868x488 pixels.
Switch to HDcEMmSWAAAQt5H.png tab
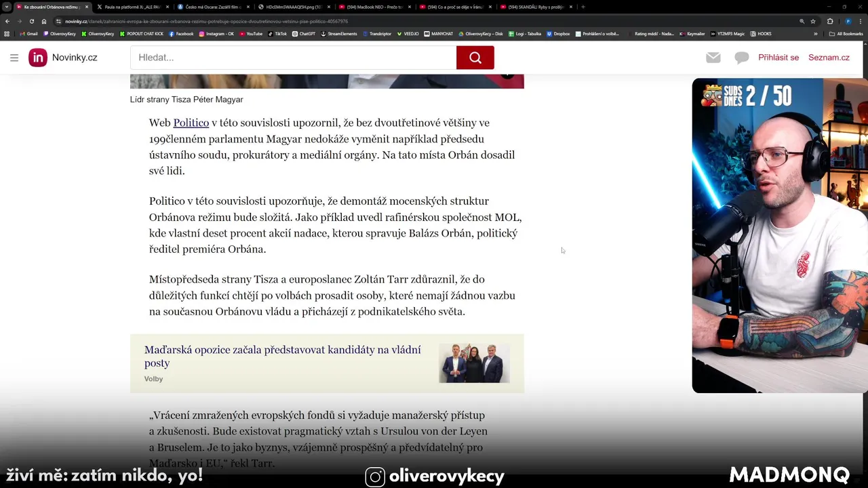(293, 7)
